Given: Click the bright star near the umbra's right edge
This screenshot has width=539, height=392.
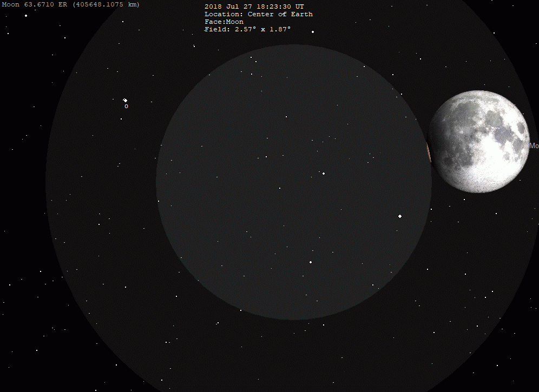Looking at the screenshot, I should [x=400, y=216].
